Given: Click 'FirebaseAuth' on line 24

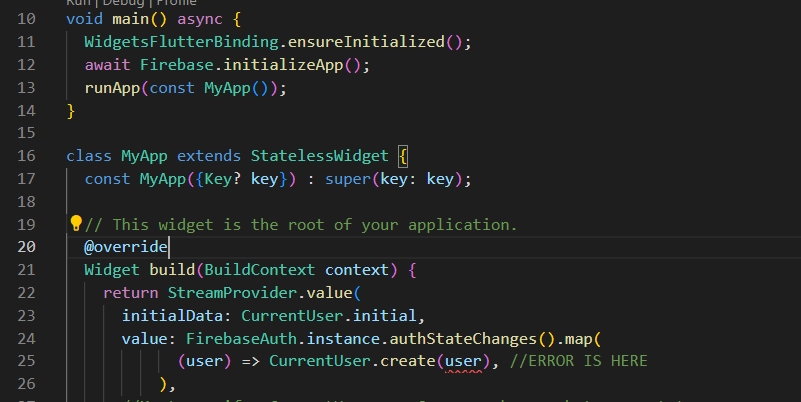Looking at the screenshot, I should [242, 339].
